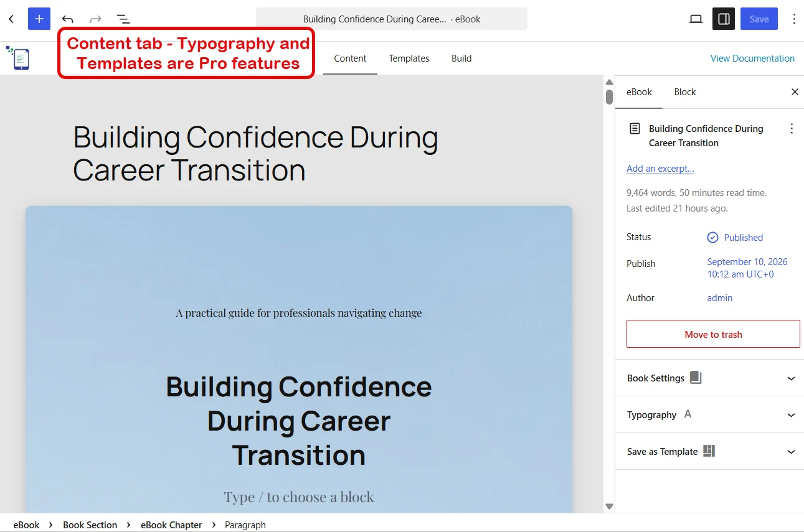The image size is (804, 532).
Task: Click the Save button
Action: (x=759, y=19)
